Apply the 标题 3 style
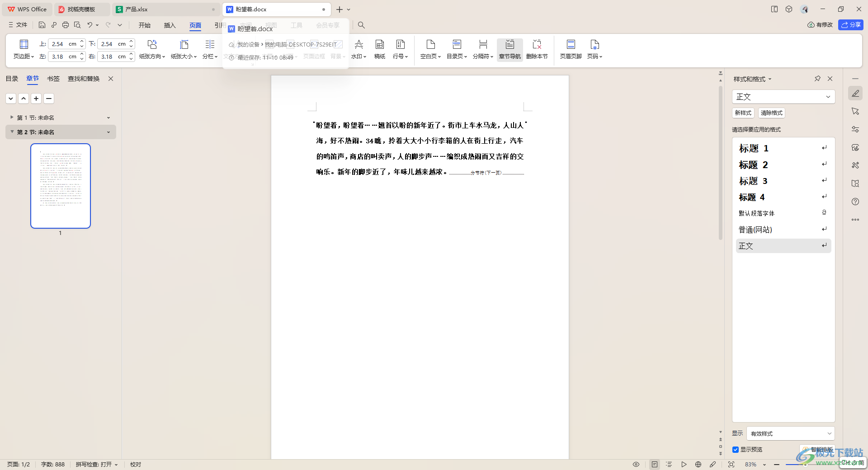 coord(783,181)
